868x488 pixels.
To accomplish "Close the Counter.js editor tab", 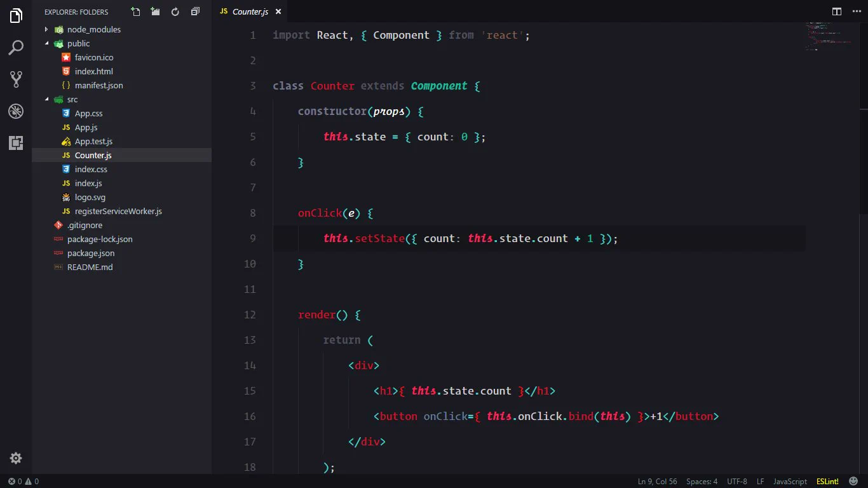I will (278, 11).
